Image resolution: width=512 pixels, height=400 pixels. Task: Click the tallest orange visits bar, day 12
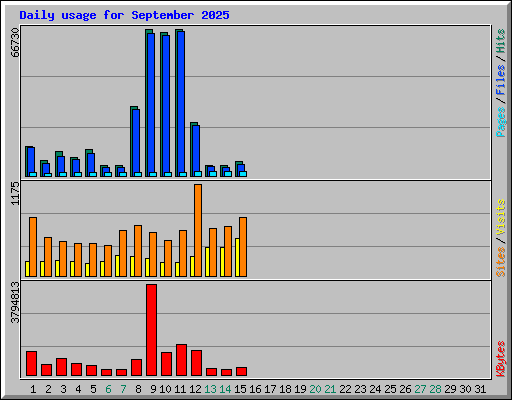click(x=198, y=230)
